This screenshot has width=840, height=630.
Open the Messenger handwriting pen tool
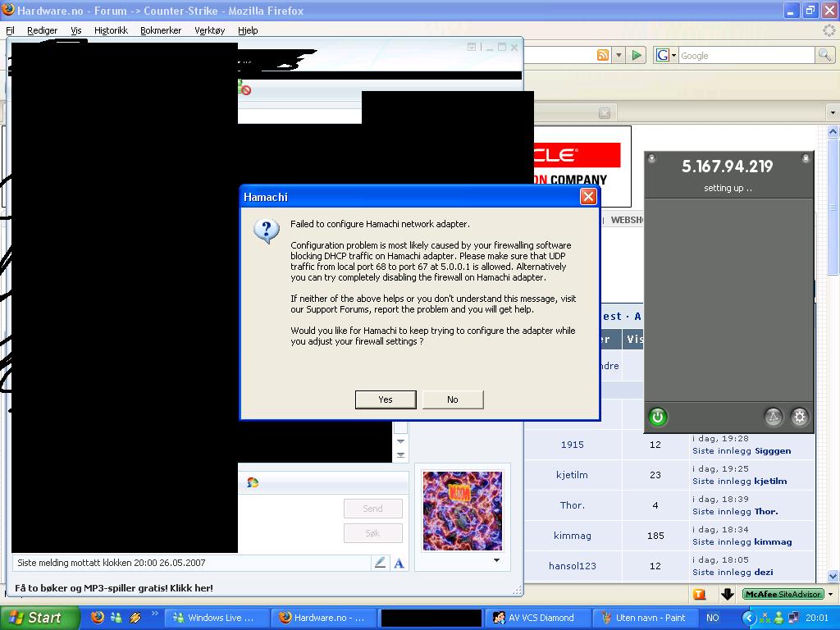380,563
